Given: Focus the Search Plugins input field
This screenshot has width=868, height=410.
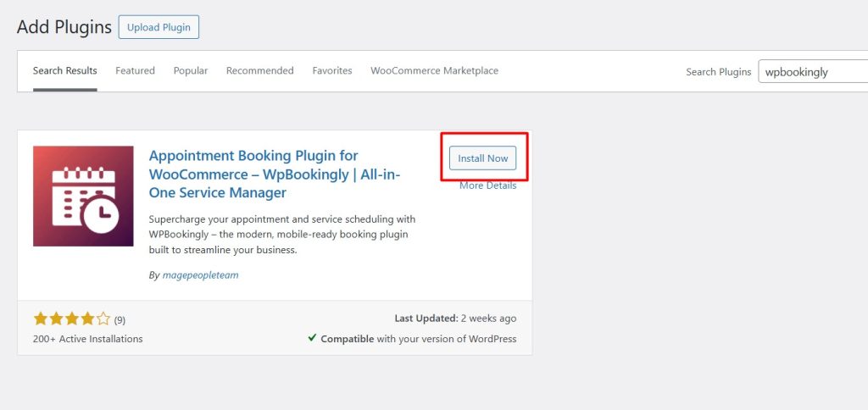Looking at the screenshot, I should tap(812, 72).
